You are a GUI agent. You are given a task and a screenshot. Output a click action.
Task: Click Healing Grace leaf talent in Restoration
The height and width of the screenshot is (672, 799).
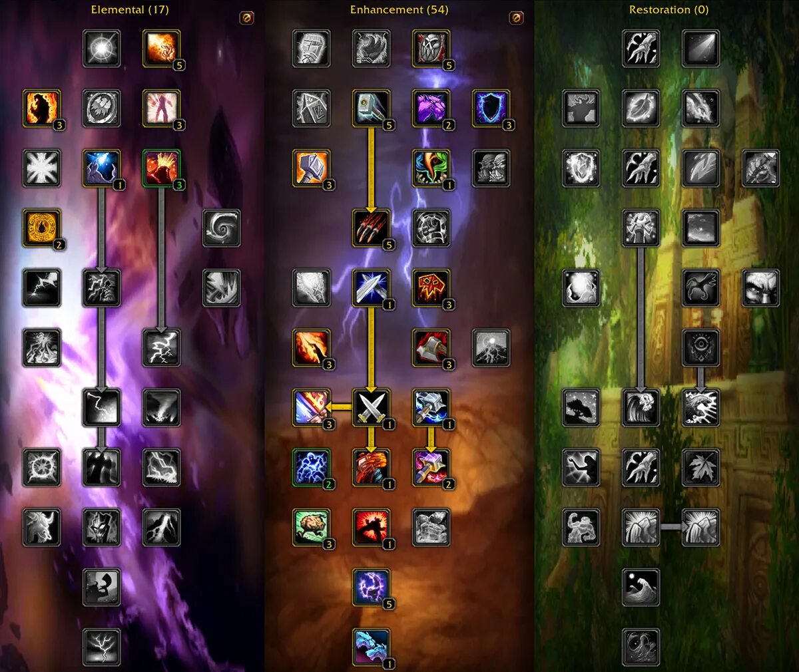point(641,108)
